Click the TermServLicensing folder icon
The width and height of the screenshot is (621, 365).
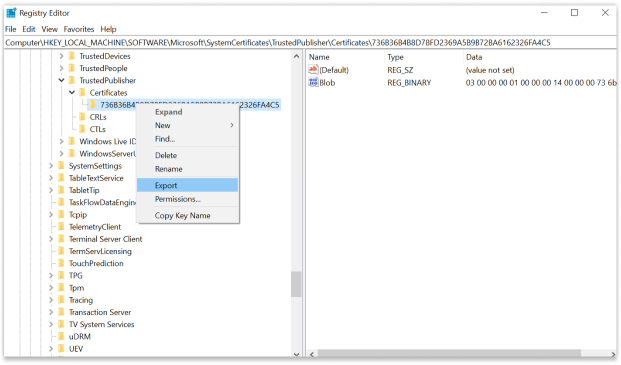pyautogui.click(x=61, y=251)
